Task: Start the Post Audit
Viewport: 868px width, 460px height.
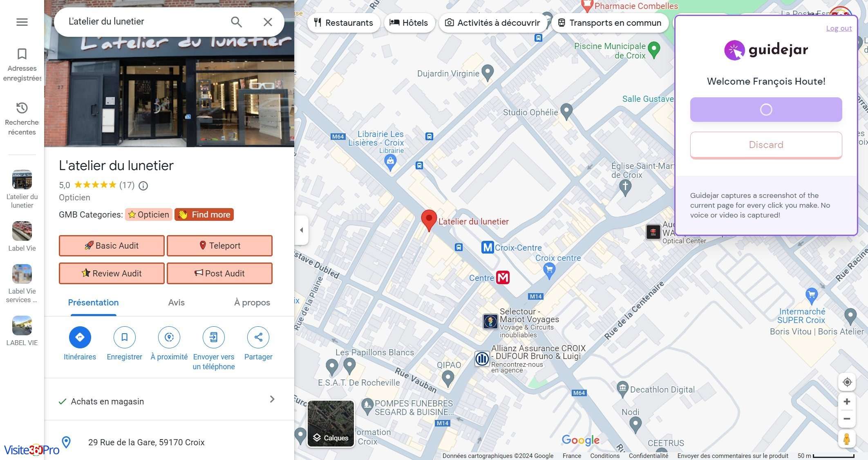Action: point(219,274)
